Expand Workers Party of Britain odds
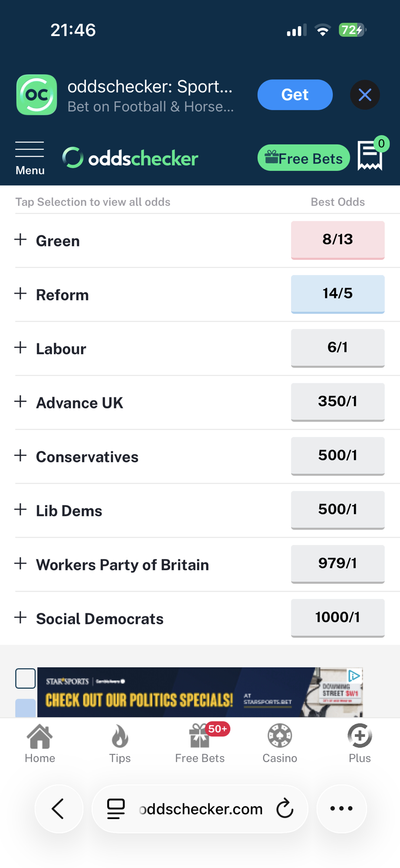The image size is (400, 868). 20,564
